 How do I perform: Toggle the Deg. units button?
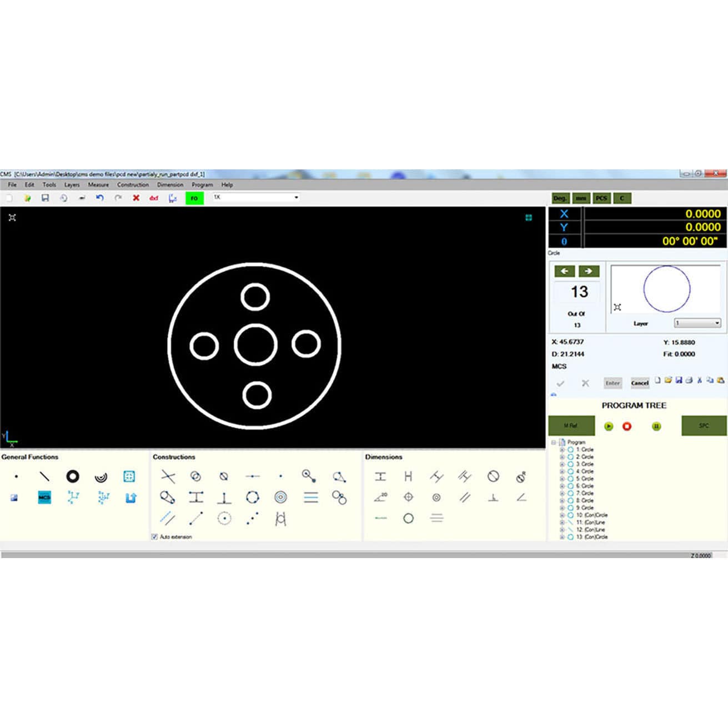[560, 198]
